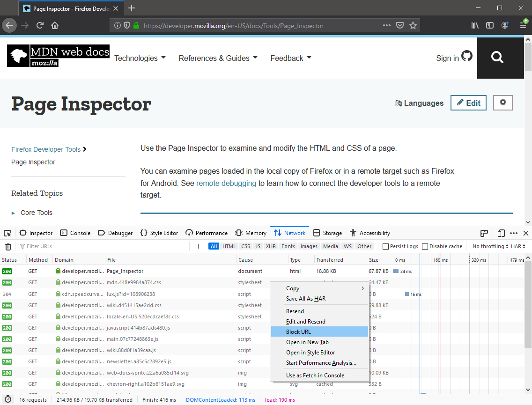Click the Edit page button
Screen dimensions: 532x405
468,103
